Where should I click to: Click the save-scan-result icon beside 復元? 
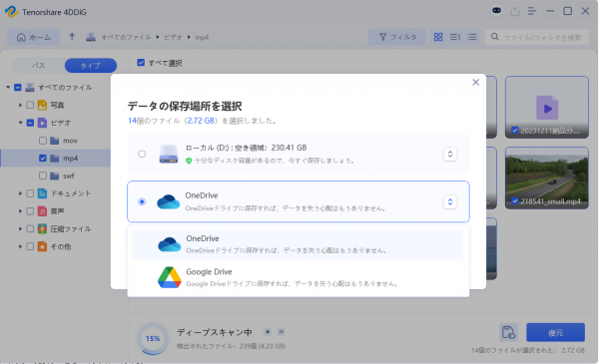508,332
